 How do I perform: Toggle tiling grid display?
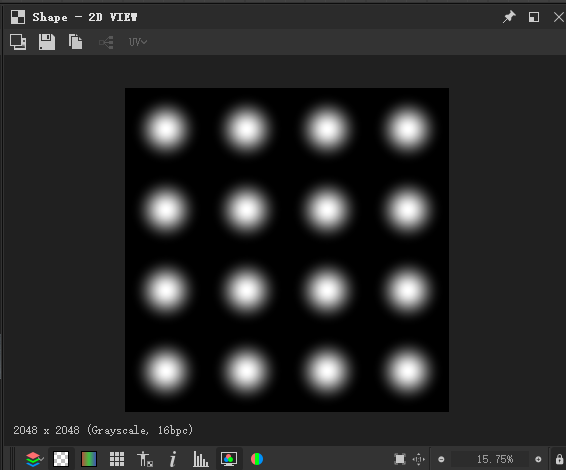(117, 459)
